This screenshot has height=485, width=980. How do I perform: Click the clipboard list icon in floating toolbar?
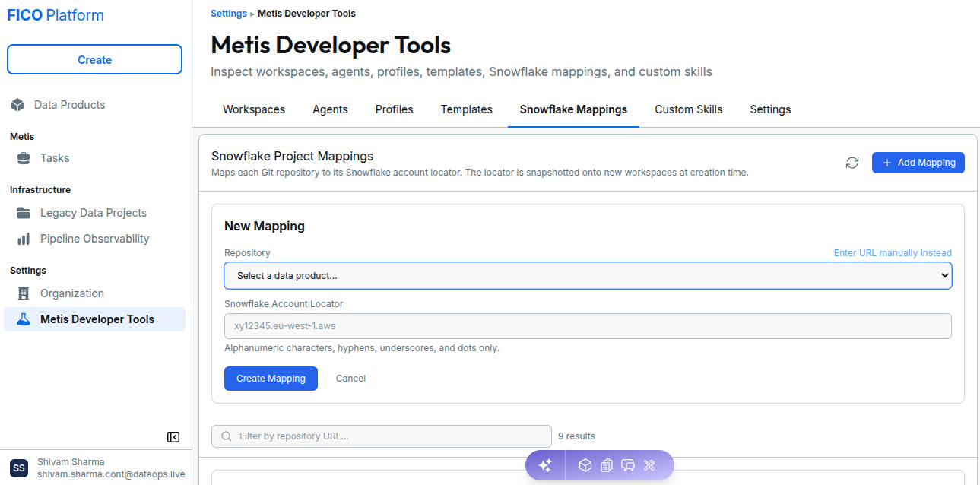click(607, 465)
